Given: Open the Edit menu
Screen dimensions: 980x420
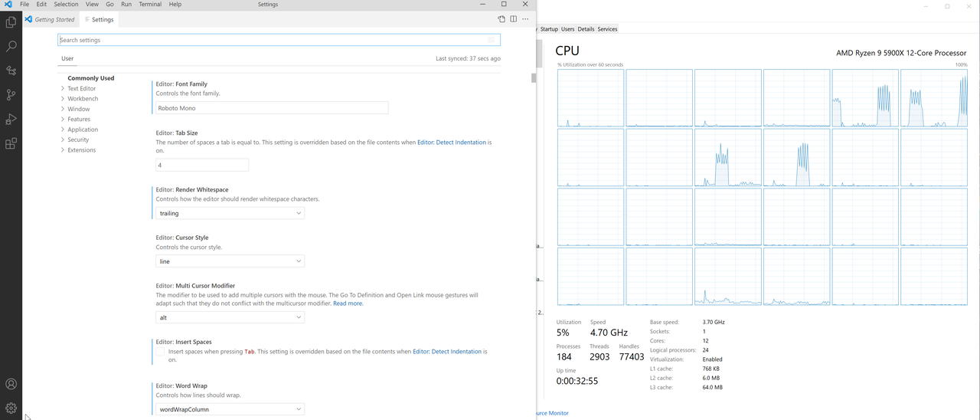Looking at the screenshot, I should tap(41, 5).
